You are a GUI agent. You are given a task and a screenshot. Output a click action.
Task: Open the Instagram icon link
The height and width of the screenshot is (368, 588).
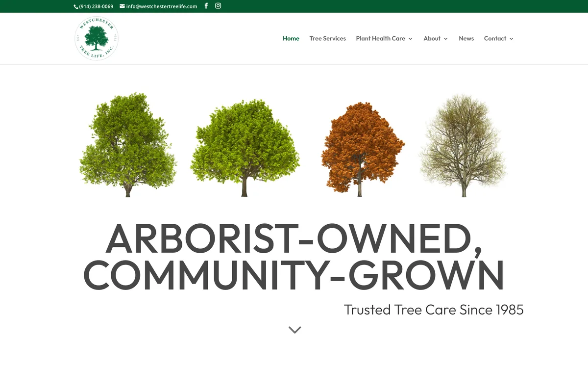[x=218, y=6]
